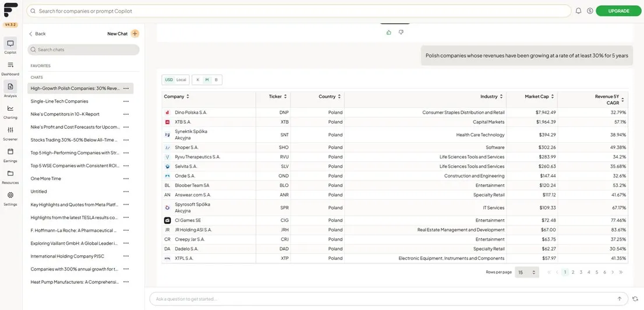Click the 83.61% CAGR value
644x310 pixels.
point(618,230)
